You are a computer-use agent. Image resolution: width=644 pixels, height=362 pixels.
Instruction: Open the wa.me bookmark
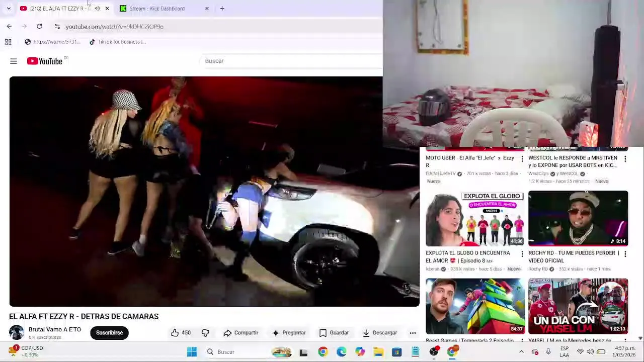coord(52,42)
